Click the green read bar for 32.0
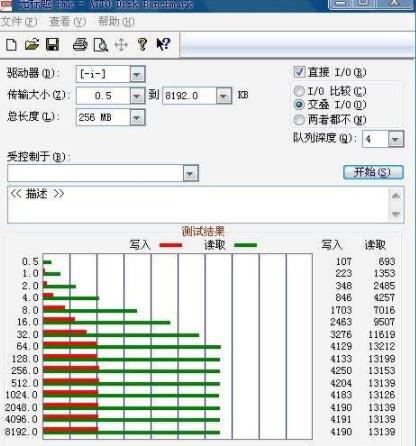Image resolution: width=416 pixels, height=446 pixels. coord(121,335)
